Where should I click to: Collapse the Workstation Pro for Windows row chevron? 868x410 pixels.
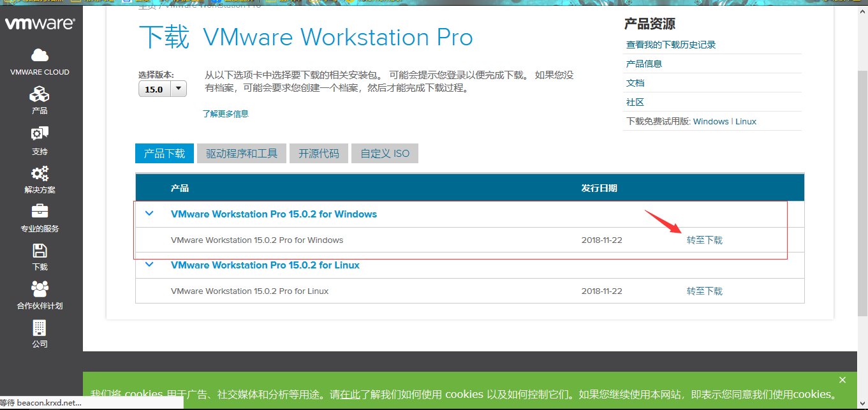(149, 214)
